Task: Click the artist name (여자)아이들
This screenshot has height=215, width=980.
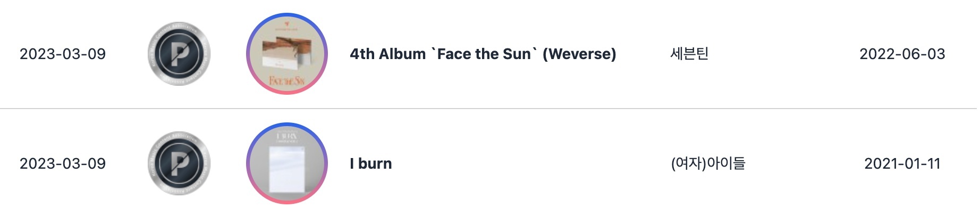Action: [x=708, y=163]
